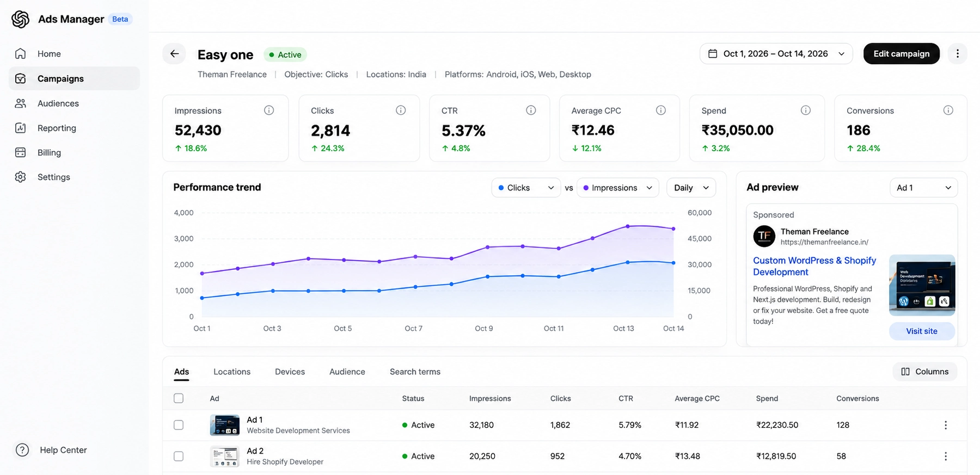
Task: Click the Help Center question icon
Action: pyautogui.click(x=22, y=450)
